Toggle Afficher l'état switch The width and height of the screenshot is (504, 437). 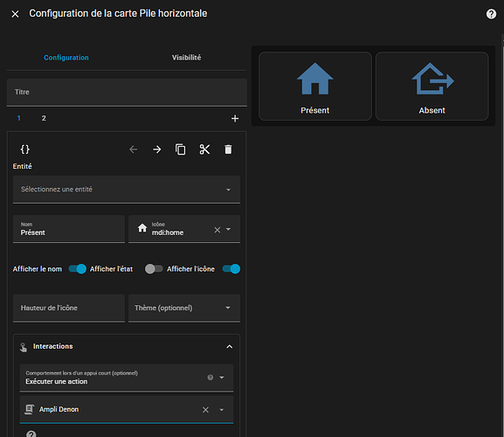click(x=154, y=269)
